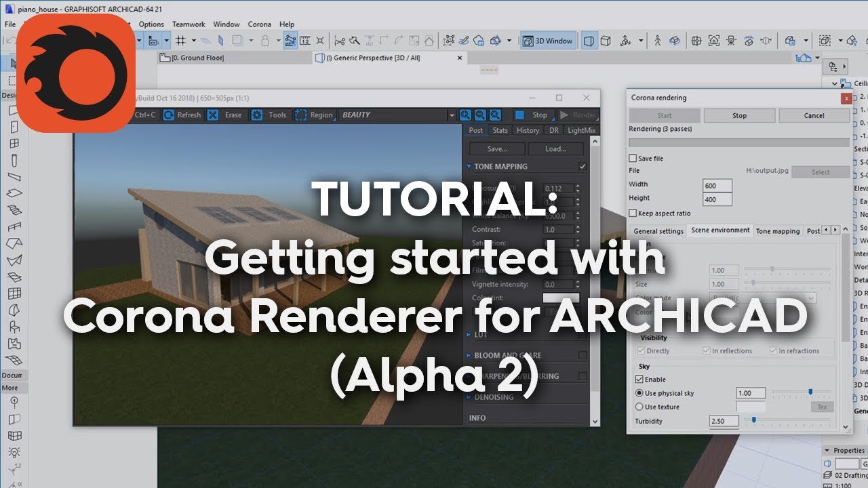Click the scissors trim tool icon
Screen dimensions: 868x488
tap(340, 41)
